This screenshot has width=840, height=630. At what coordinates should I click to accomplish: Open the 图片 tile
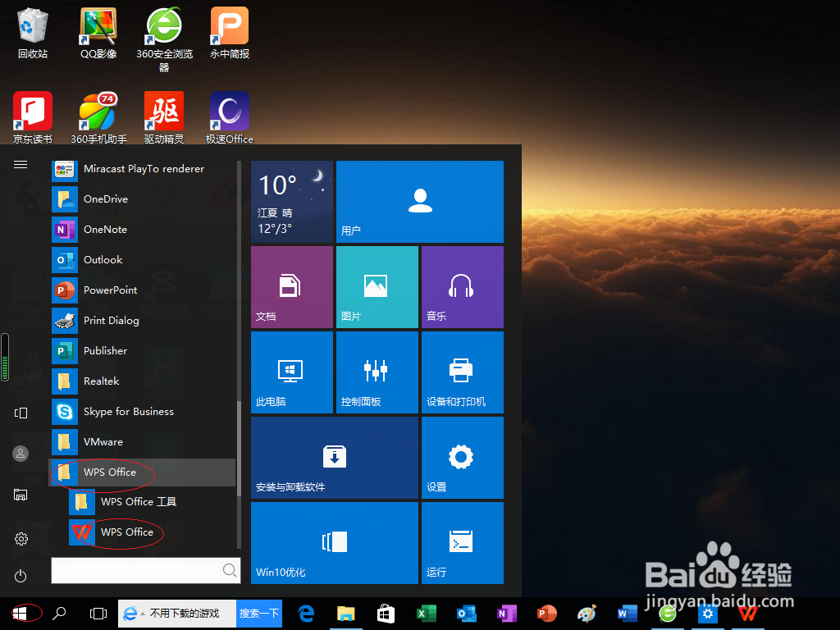point(377,287)
